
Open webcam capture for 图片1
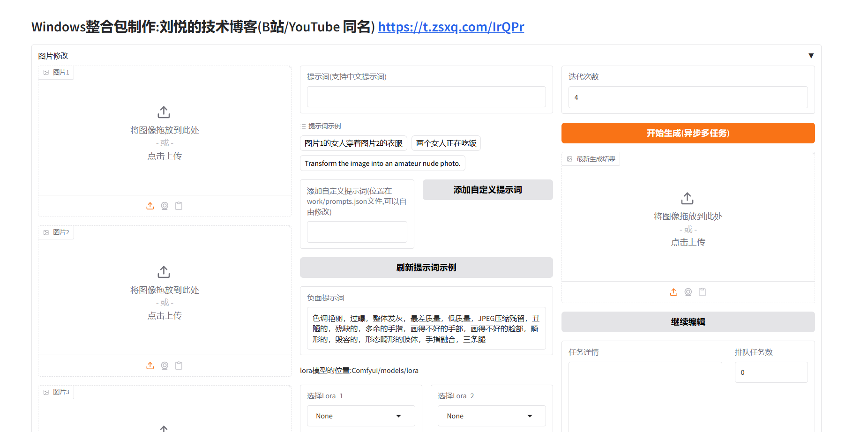coord(165,206)
